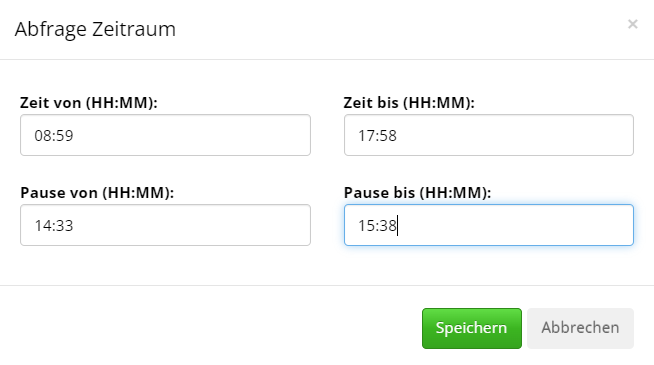
Task: Click the 'Pause bis (HH:MM):' label
Action: point(418,193)
